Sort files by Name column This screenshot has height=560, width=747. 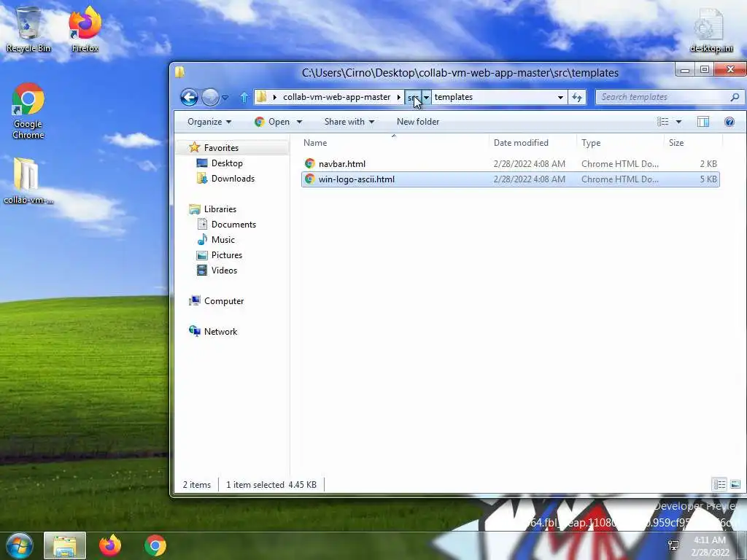394,143
